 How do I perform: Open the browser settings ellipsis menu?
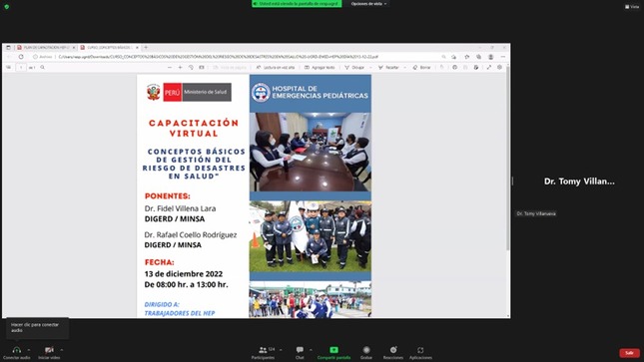[503, 57]
